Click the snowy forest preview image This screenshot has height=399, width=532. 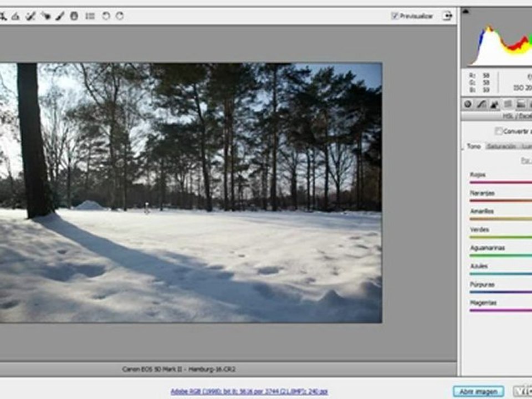191,192
